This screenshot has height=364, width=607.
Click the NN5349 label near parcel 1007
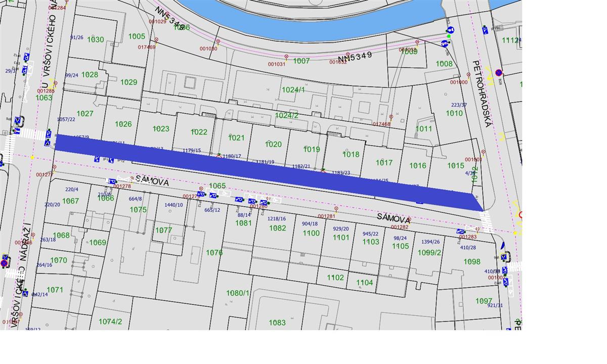(355, 57)
